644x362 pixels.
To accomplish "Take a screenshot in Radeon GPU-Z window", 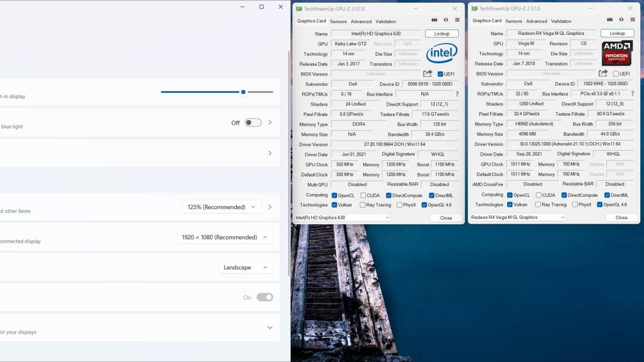I will [x=610, y=20].
